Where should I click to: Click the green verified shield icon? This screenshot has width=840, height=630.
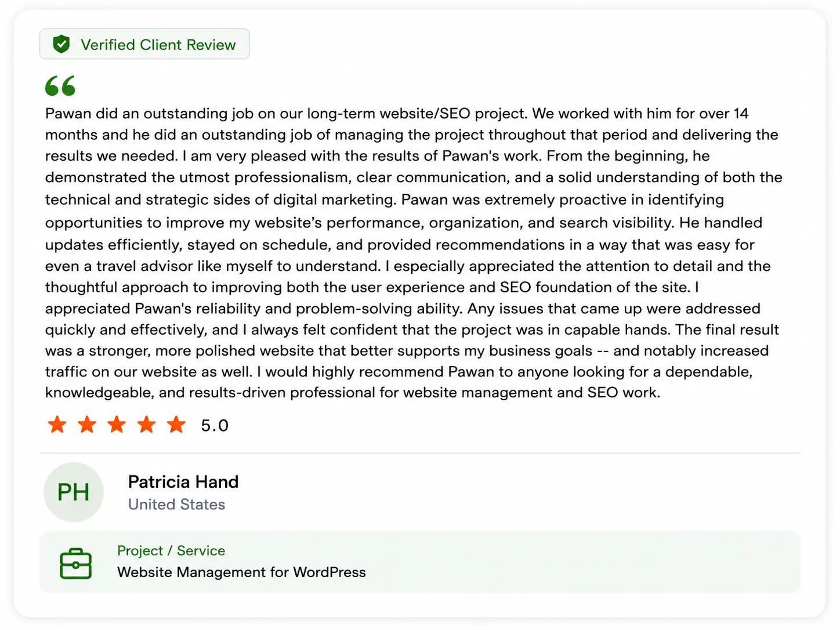point(61,44)
